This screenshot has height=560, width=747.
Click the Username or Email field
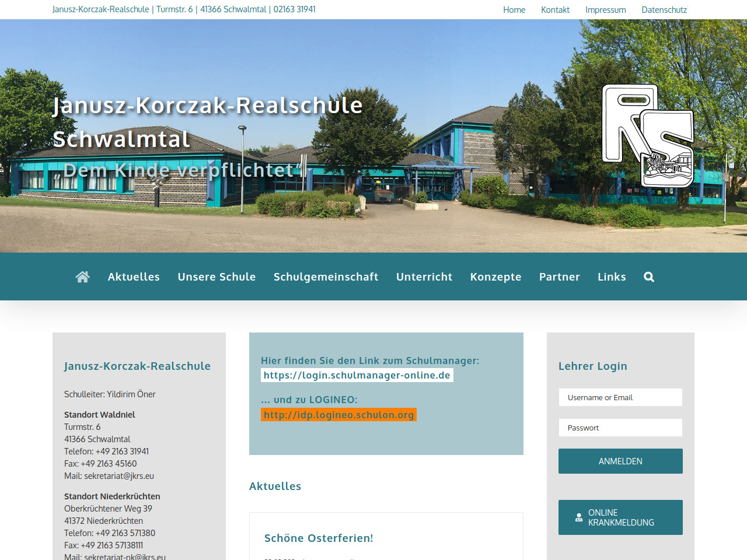pyautogui.click(x=620, y=397)
